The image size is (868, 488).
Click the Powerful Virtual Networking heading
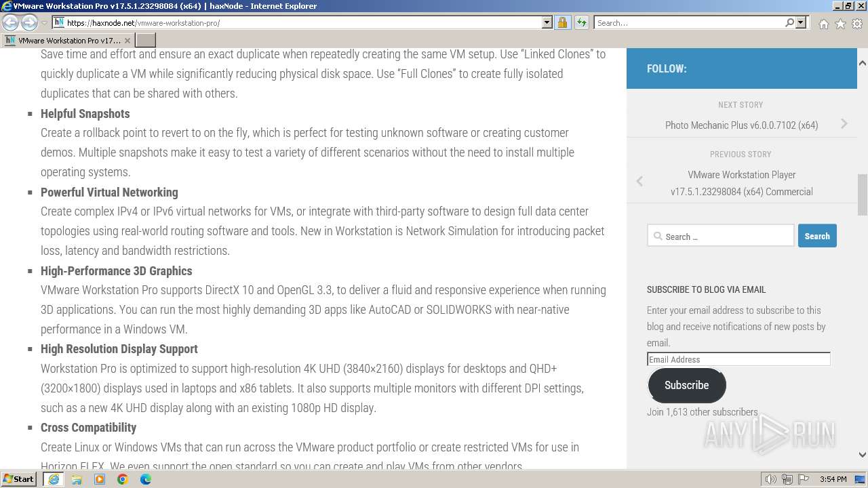[x=109, y=192]
